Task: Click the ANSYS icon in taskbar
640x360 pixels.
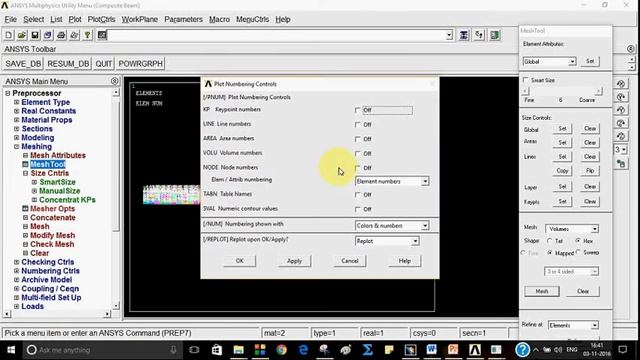Action: coord(474,350)
